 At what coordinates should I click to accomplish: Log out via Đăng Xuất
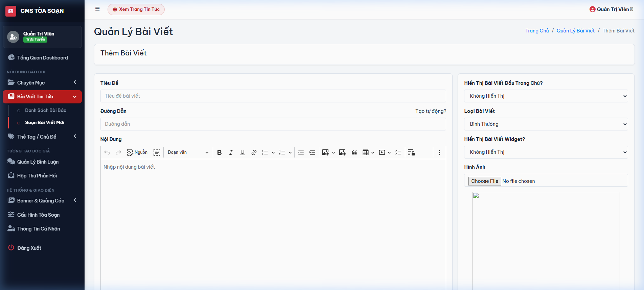(x=42, y=248)
